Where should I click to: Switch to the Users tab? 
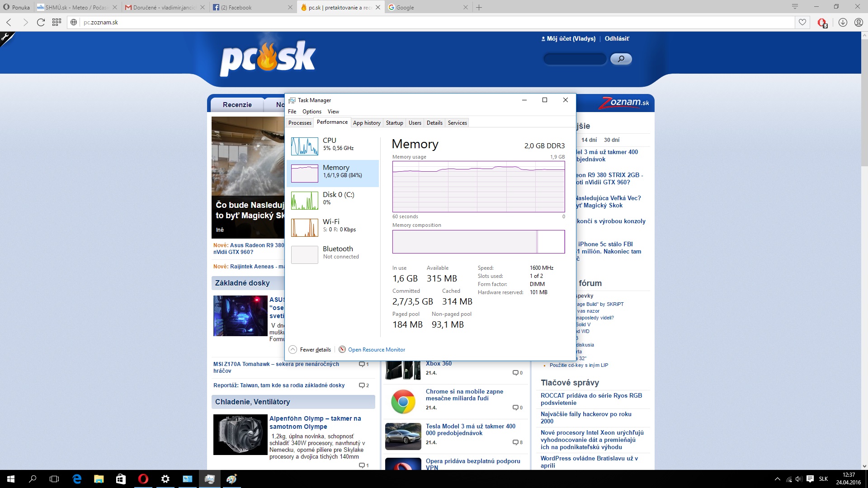coord(415,123)
